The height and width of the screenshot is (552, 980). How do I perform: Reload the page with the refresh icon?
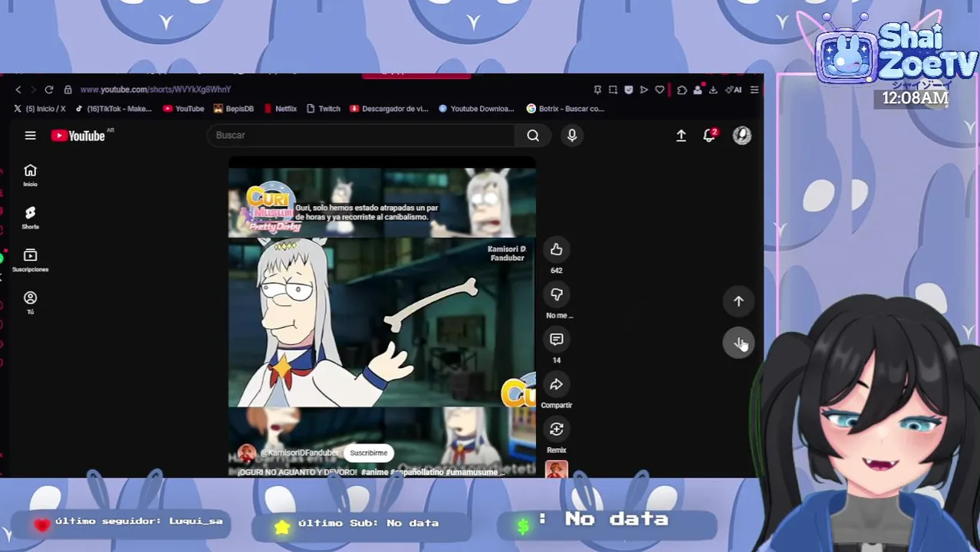coord(49,90)
